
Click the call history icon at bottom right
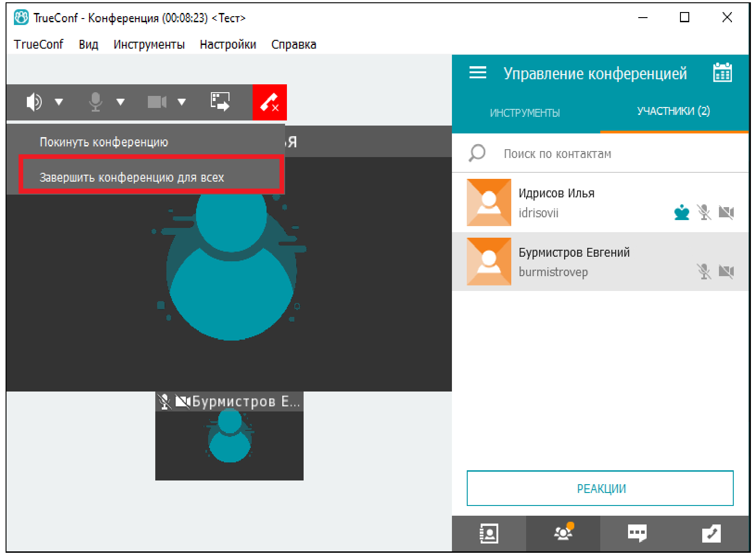tap(711, 533)
